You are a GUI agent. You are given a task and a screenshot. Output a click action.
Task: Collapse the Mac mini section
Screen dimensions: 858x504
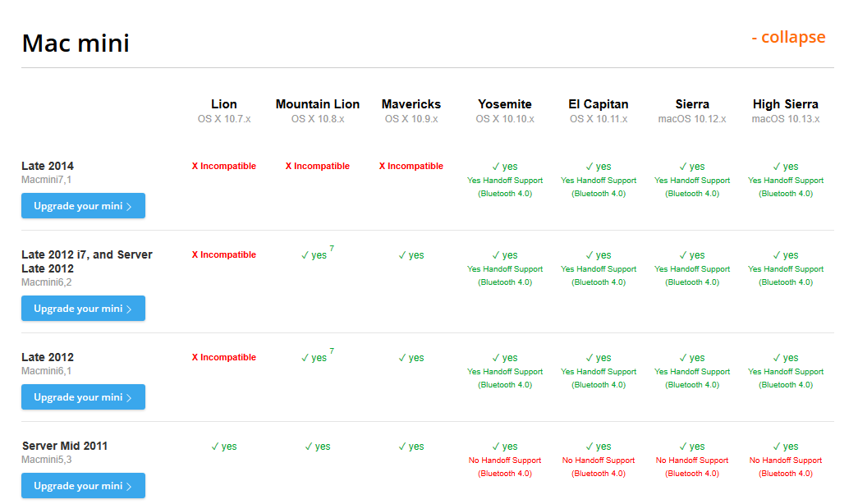click(787, 38)
